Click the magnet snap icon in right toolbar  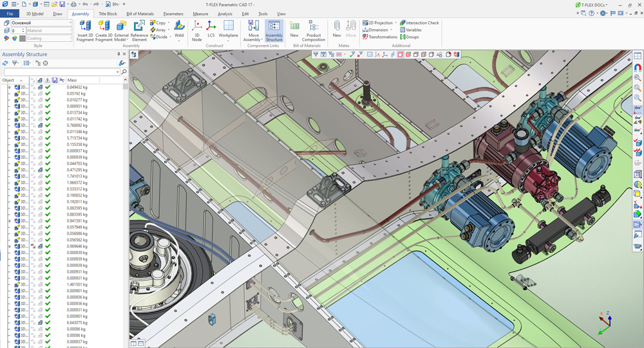click(x=638, y=68)
